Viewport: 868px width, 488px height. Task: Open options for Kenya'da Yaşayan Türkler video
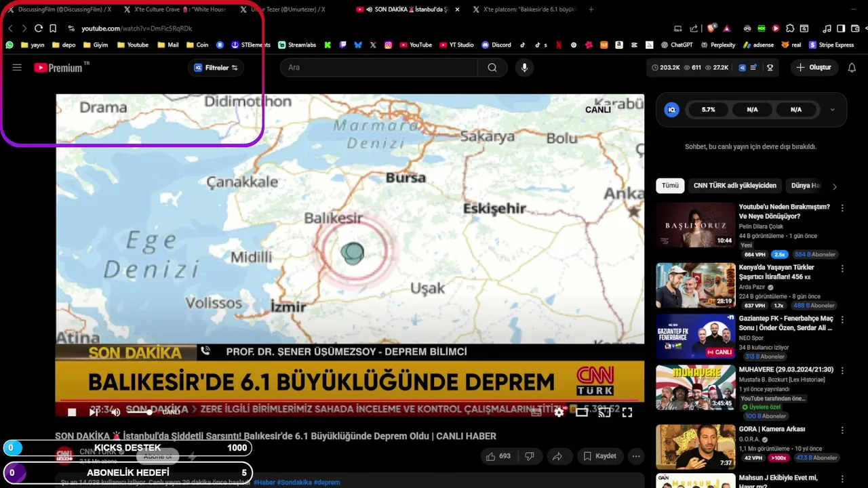(842, 268)
